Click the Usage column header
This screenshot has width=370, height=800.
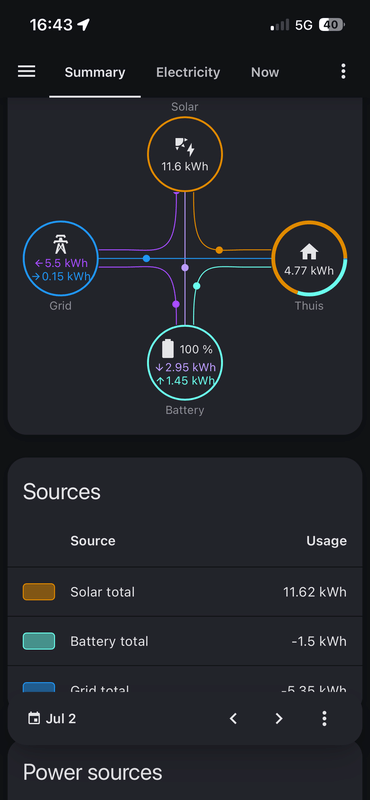tap(327, 541)
